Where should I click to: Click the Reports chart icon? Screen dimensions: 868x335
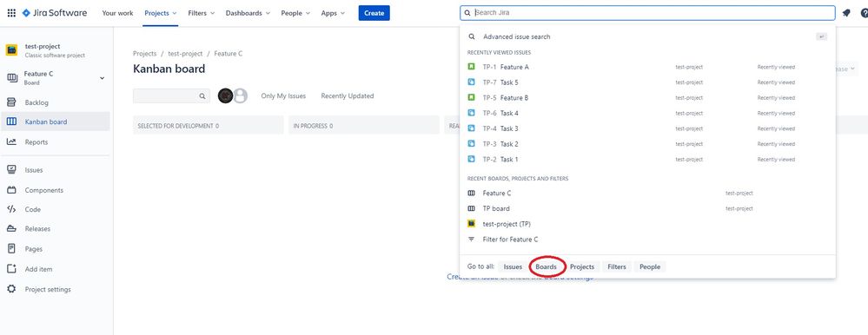click(11, 142)
